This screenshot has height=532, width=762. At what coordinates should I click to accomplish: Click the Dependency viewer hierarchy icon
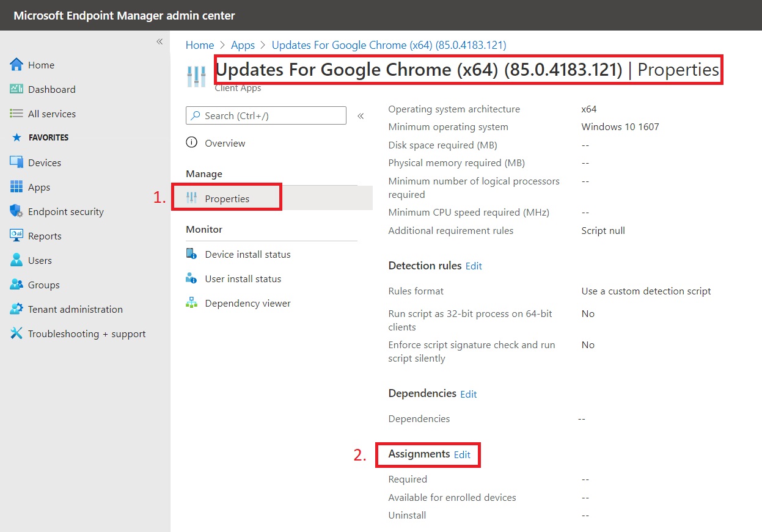click(192, 303)
